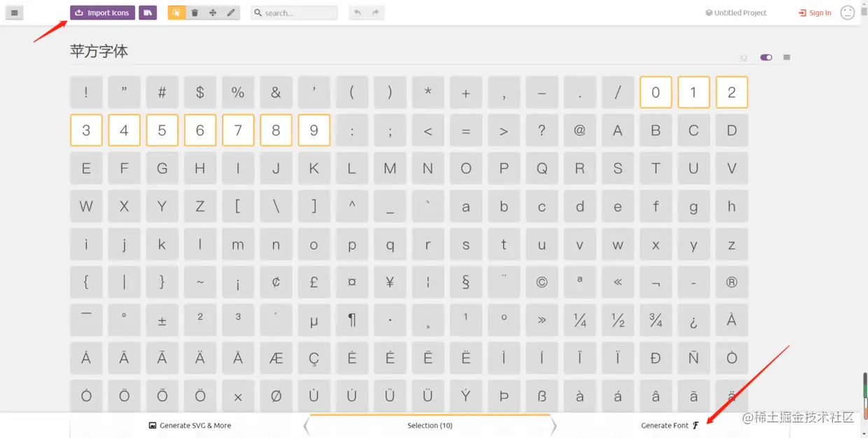The width and height of the screenshot is (868, 438).
Task: Click the undo arrow
Action: (357, 13)
